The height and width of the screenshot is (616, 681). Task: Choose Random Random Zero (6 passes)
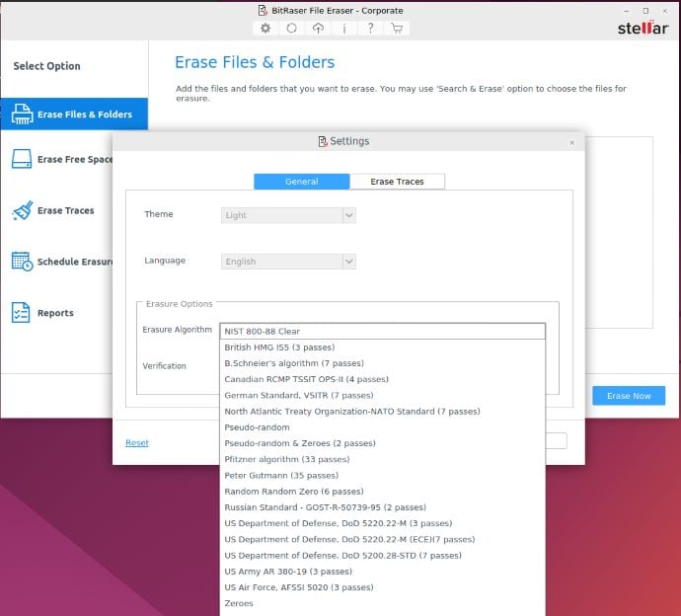pos(382,492)
